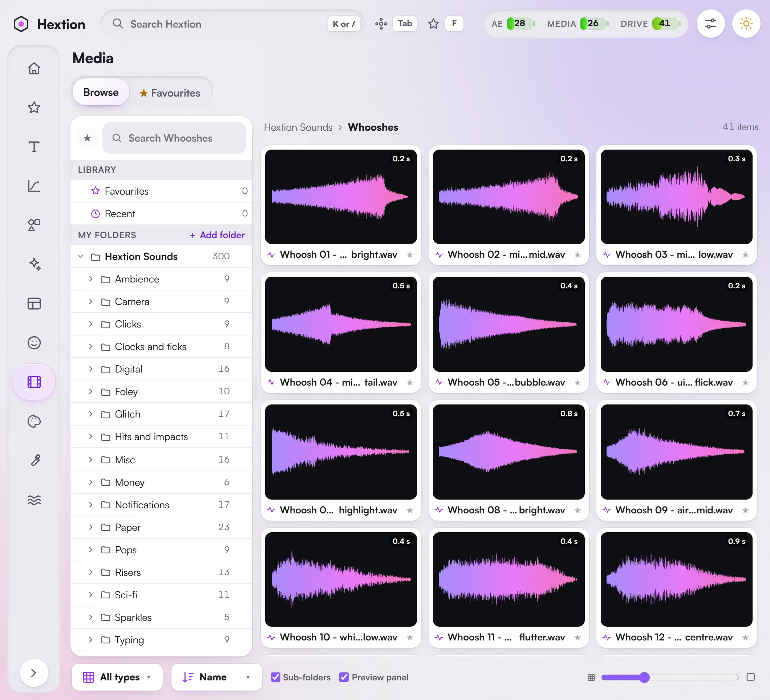The width and height of the screenshot is (770, 700).
Task: Open the Home section in sidebar
Action: [x=34, y=68]
